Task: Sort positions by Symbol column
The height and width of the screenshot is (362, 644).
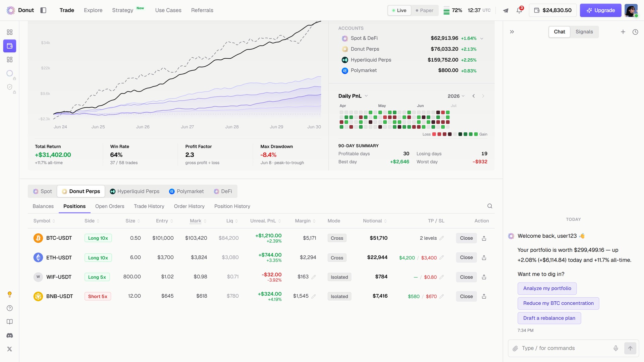Action: pos(44,221)
